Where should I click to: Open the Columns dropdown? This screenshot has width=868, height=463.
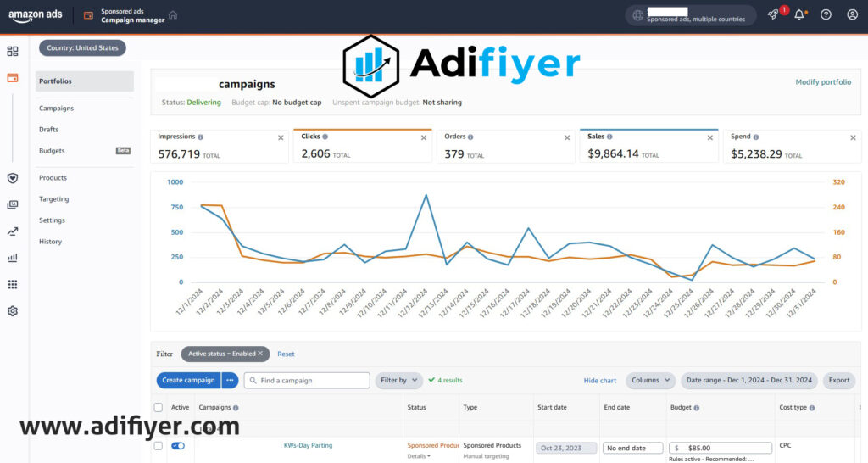[x=650, y=381]
